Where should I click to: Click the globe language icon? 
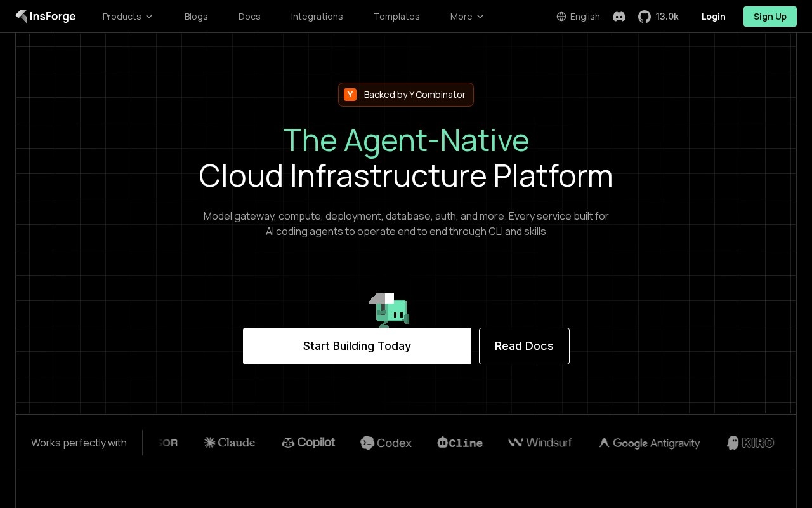561,17
